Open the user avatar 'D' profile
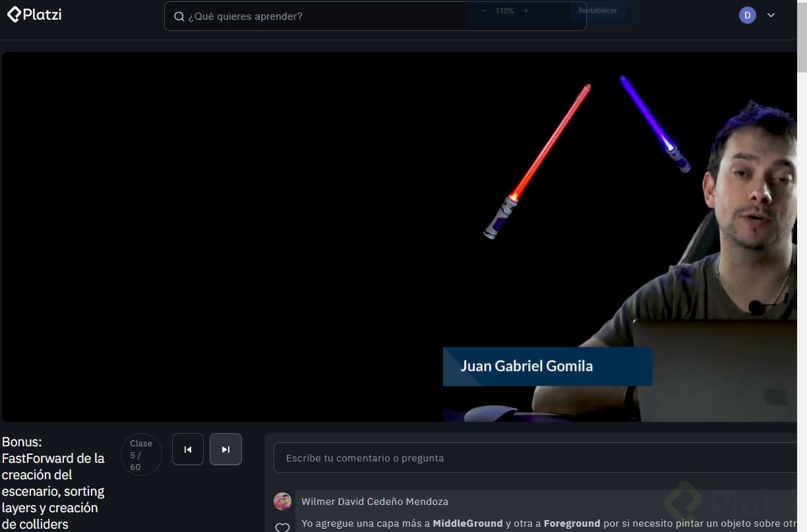 click(x=747, y=15)
